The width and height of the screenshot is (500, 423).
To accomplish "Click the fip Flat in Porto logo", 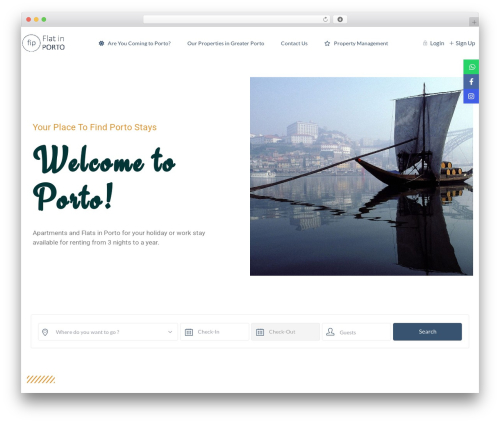I will click(x=44, y=43).
